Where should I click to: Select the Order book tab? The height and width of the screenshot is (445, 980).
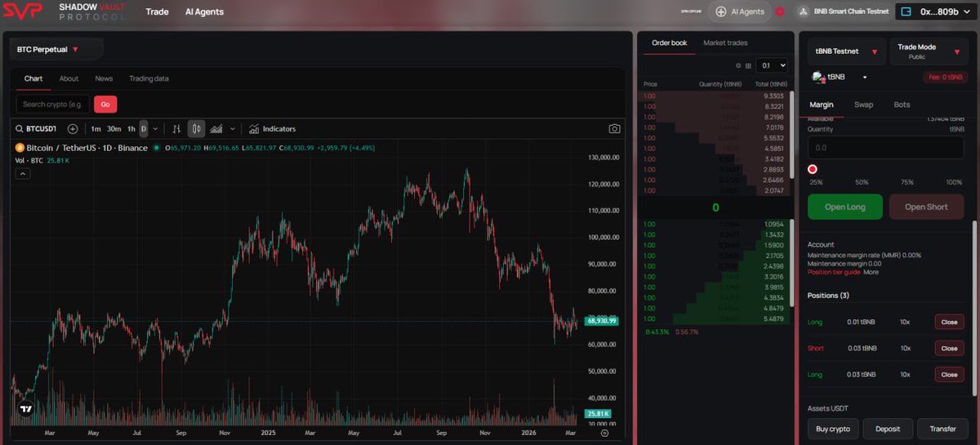pos(669,43)
